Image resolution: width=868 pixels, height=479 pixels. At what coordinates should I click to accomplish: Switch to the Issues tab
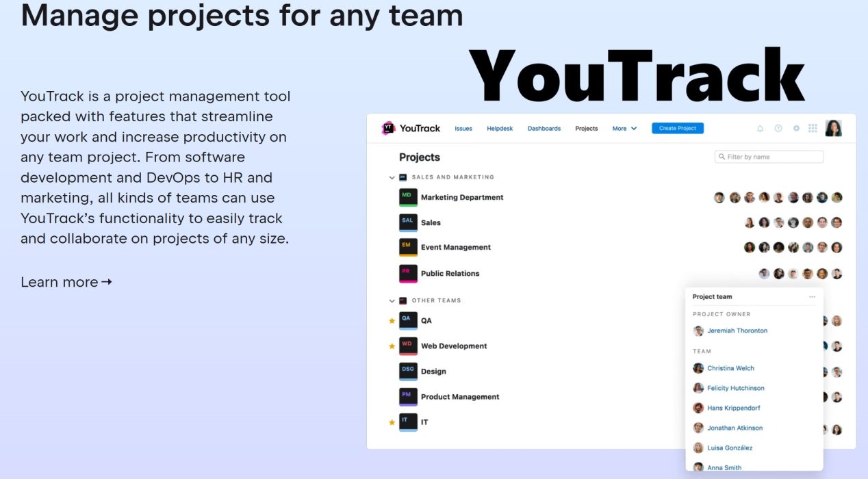tap(463, 128)
